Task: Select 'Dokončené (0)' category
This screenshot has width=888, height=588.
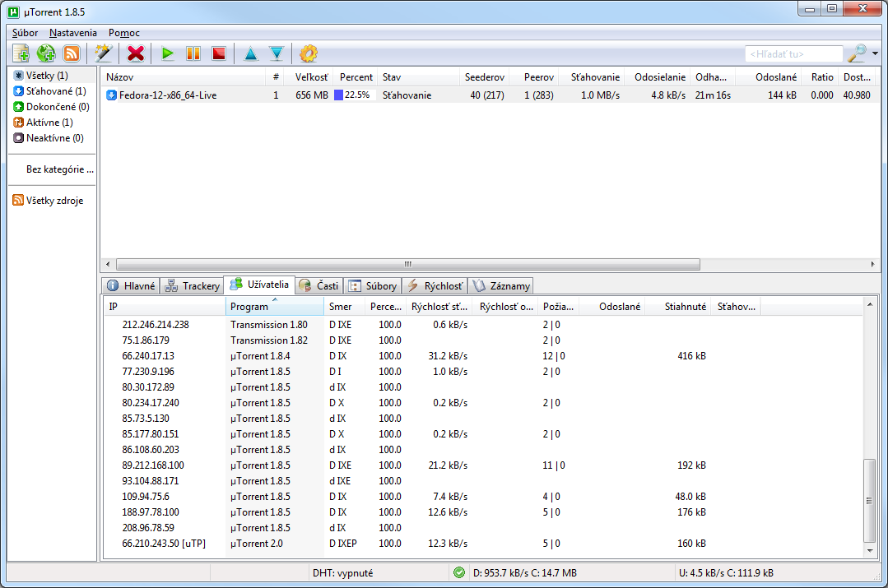Action: point(51,106)
